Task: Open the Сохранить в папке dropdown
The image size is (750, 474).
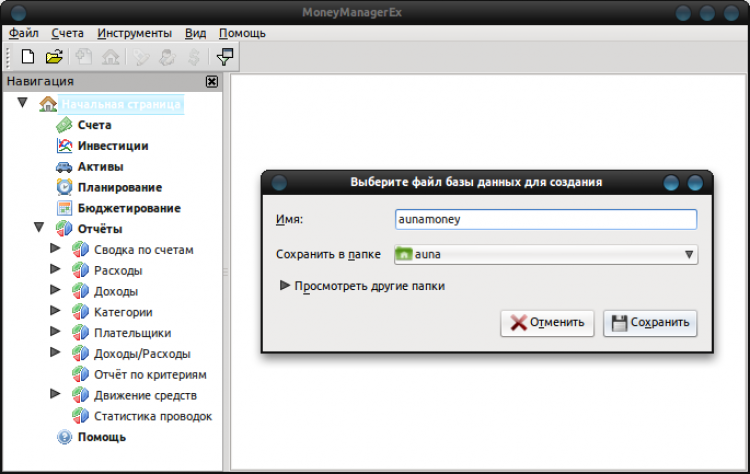Action: [546, 254]
